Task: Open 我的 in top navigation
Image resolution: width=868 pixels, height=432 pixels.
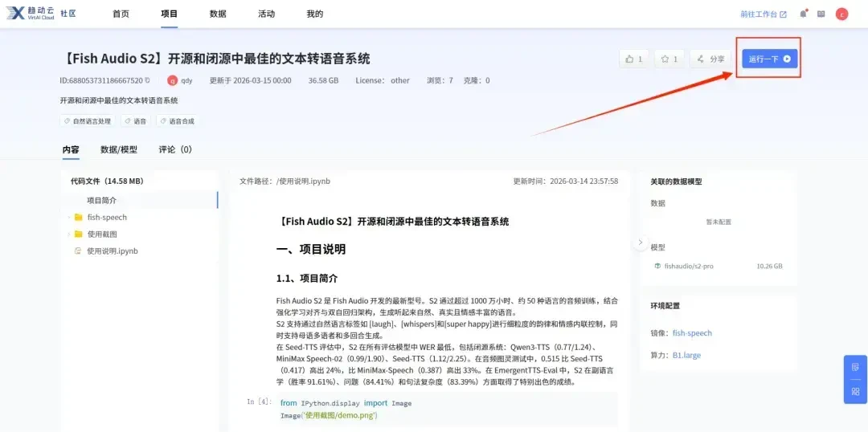Action: (314, 14)
